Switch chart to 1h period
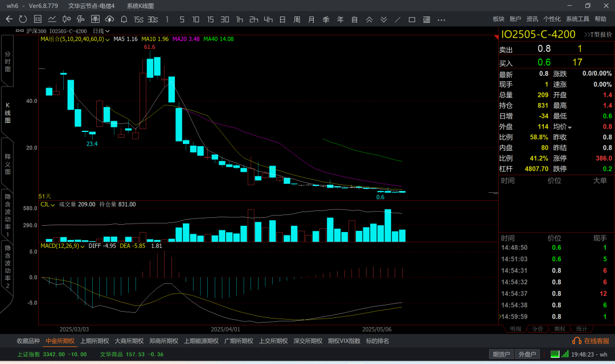This screenshot has height=364, width=615. click(x=239, y=19)
